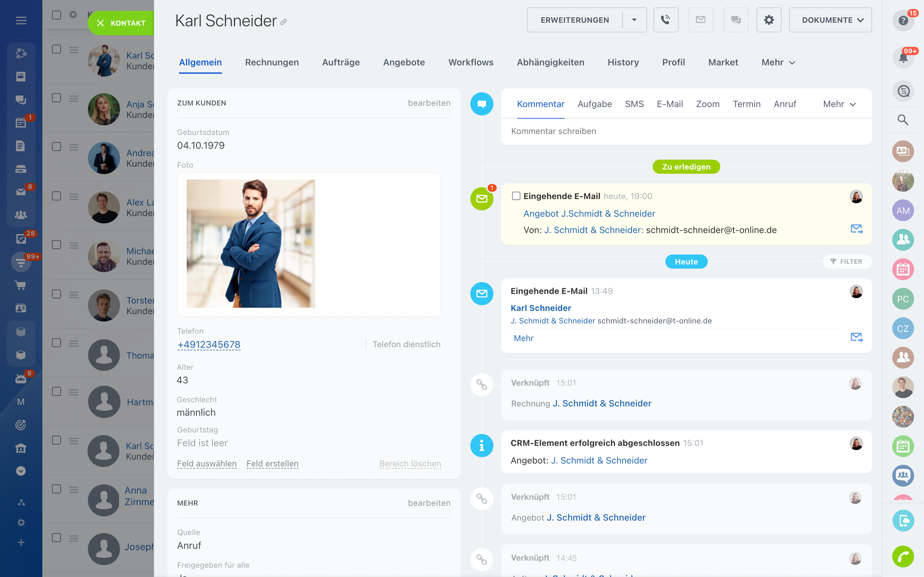
Task: Copy link icon next to Karl Schneider
Action: pos(284,22)
